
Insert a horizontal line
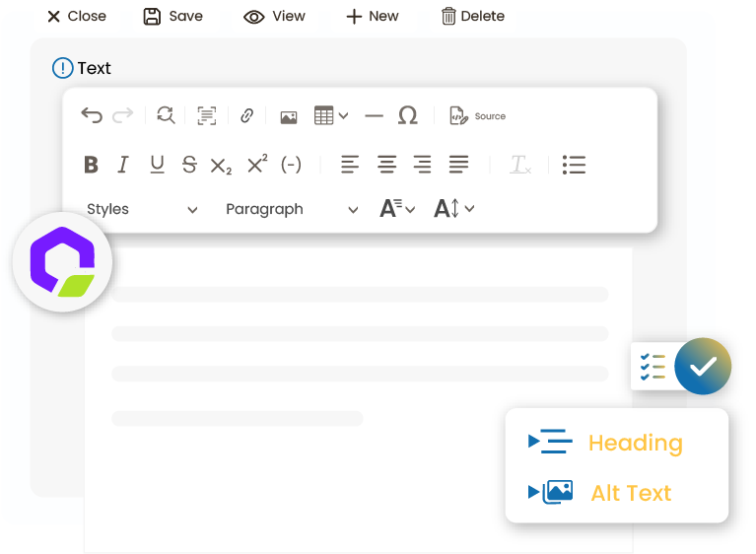pyautogui.click(x=374, y=115)
